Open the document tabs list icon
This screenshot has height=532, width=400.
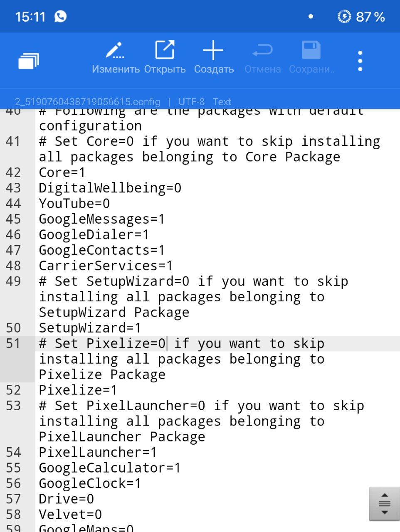(x=28, y=61)
